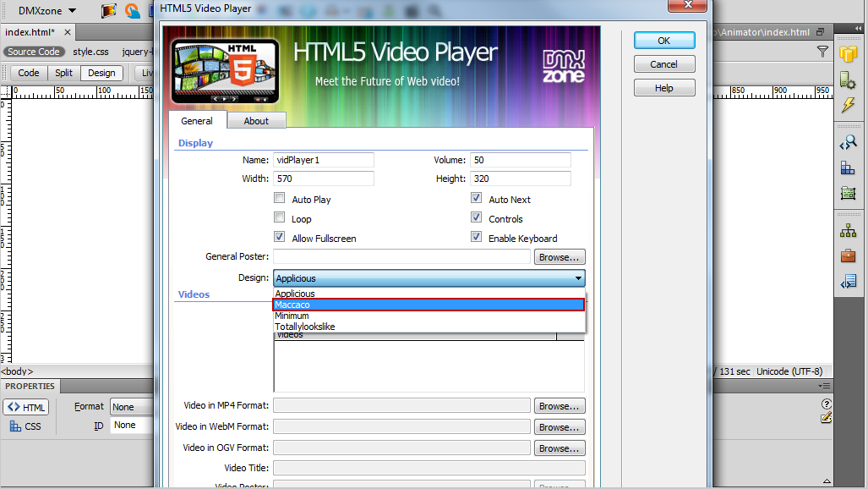Browse for the MP4 video file
This screenshot has height=489, width=868.
point(560,406)
